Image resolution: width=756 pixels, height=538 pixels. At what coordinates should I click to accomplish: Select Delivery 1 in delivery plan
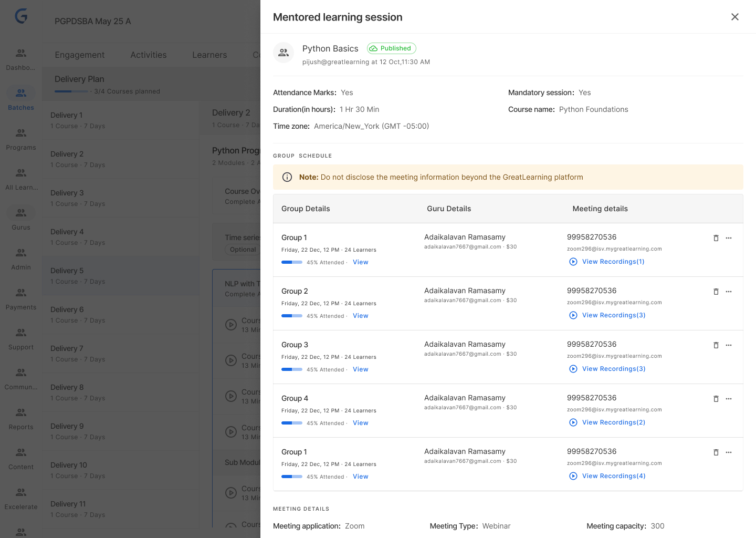pyautogui.click(x=121, y=120)
